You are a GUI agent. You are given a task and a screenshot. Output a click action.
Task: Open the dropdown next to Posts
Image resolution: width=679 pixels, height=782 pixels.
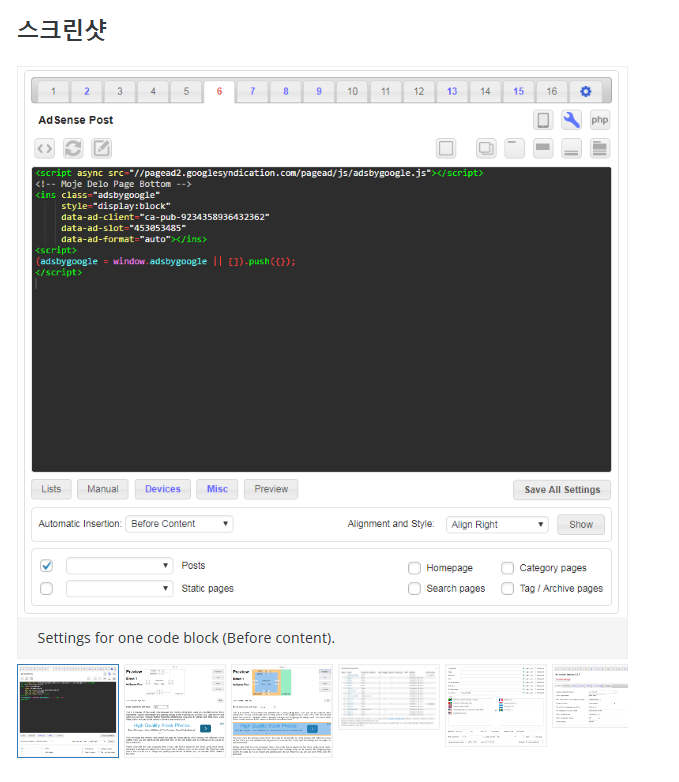coord(120,566)
